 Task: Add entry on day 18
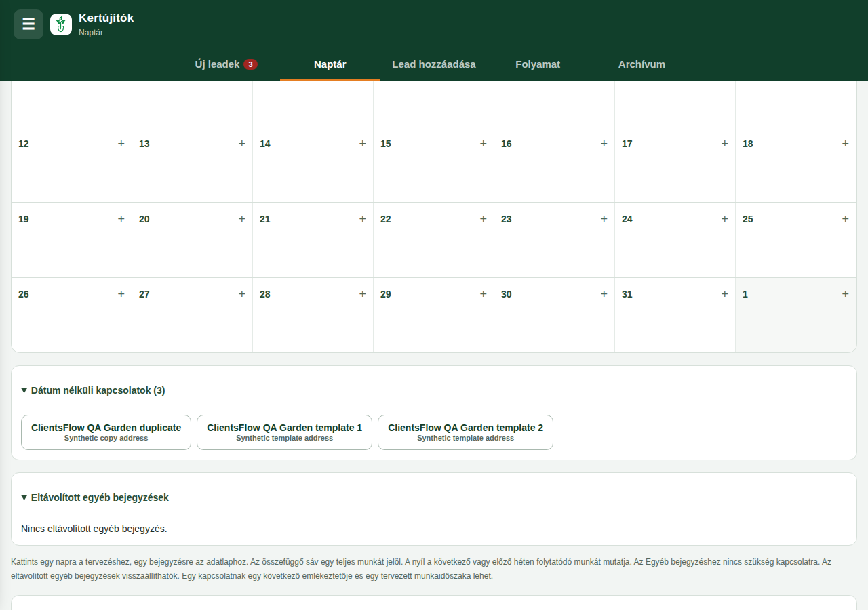[846, 144]
